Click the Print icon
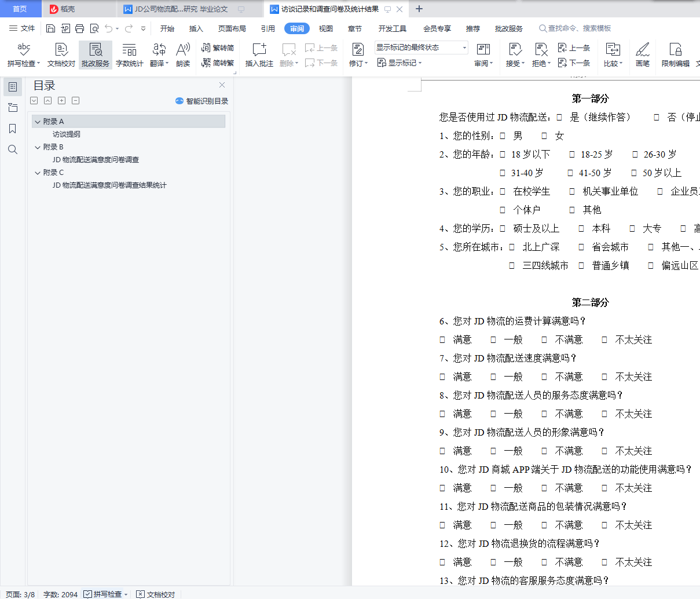700x599 pixels. tap(80, 28)
